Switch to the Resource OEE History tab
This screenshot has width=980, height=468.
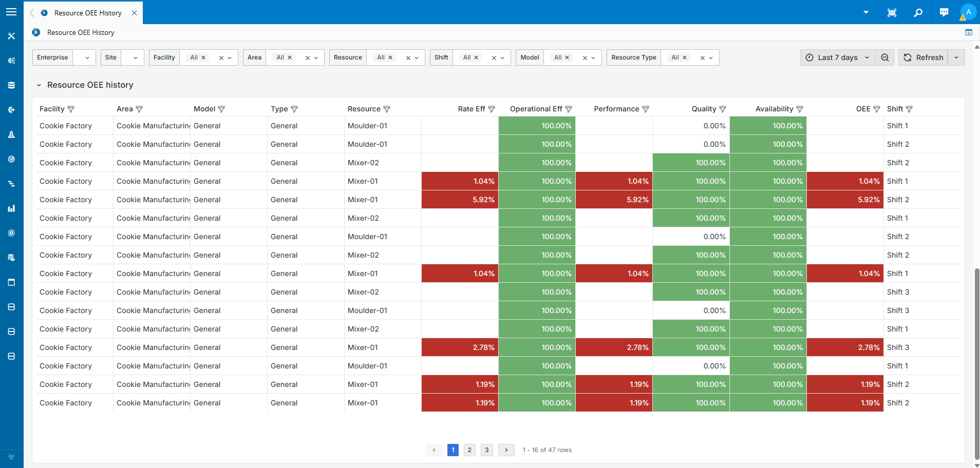[88, 13]
